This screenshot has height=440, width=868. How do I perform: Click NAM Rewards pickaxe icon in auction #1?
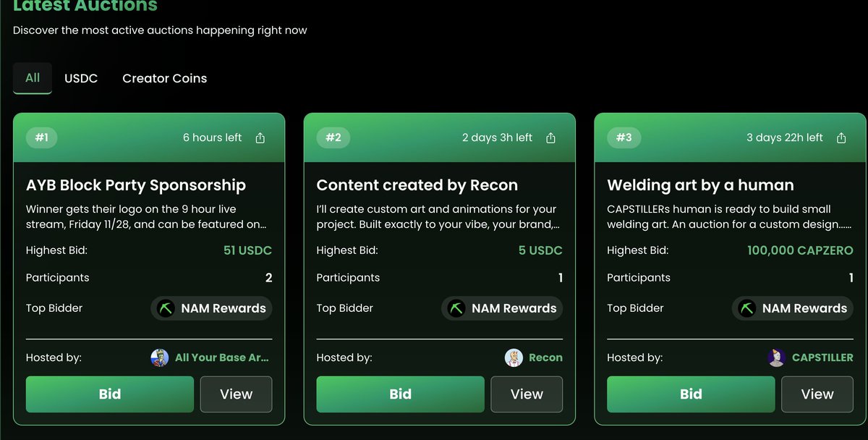166,308
